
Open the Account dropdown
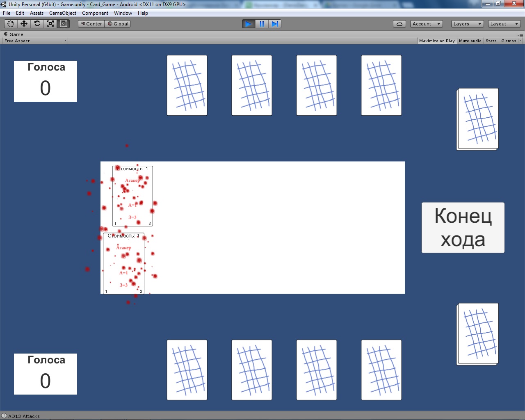(427, 24)
